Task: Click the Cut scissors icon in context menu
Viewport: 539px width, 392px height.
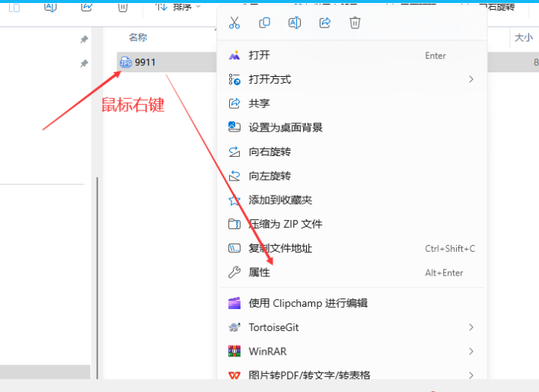Action: 234,23
